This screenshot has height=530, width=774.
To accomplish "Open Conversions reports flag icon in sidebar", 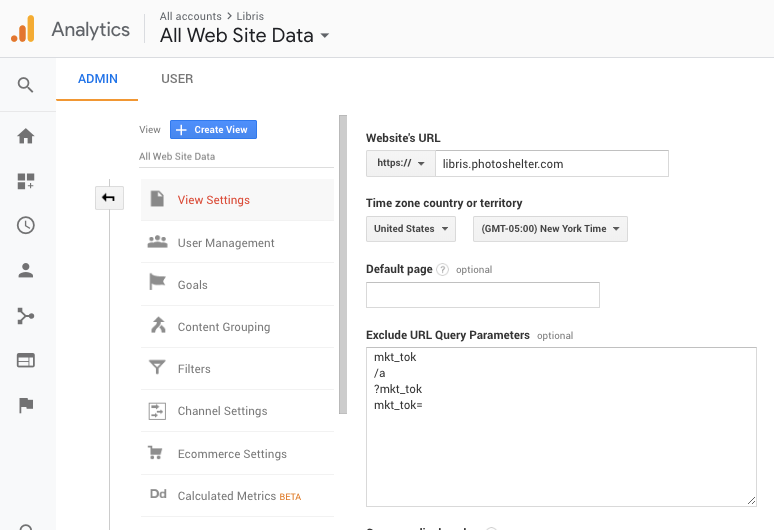I will click(x=26, y=405).
